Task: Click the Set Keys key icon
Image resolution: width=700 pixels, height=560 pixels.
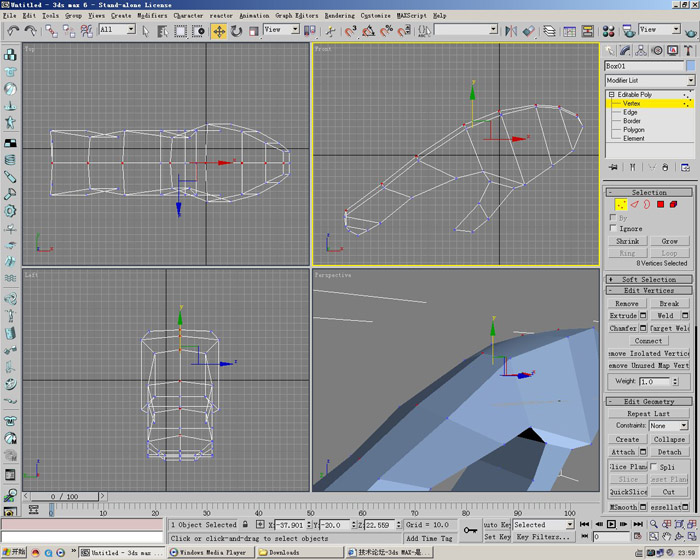Action: (471, 530)
